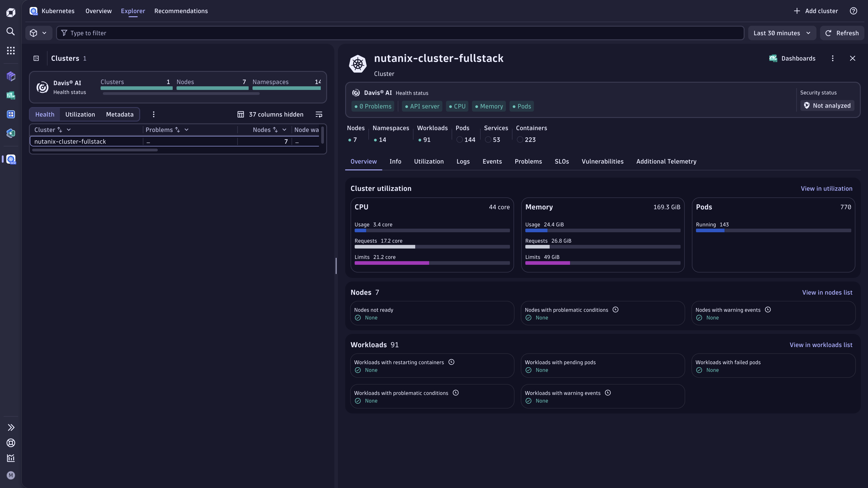This screenshot has height=488, width=868.
Task: Click the Refresh button
Action: coord(842,33)
